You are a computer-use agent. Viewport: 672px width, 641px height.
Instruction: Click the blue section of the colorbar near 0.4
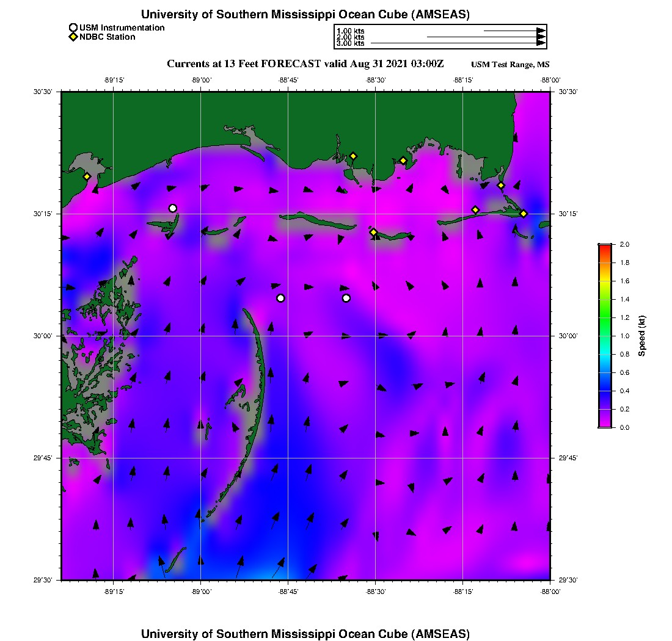point(605,391)
